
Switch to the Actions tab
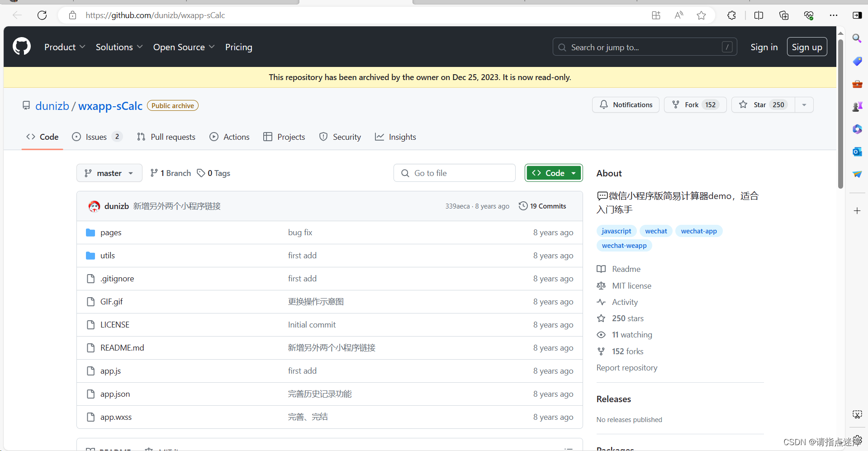tap(230, 137)
